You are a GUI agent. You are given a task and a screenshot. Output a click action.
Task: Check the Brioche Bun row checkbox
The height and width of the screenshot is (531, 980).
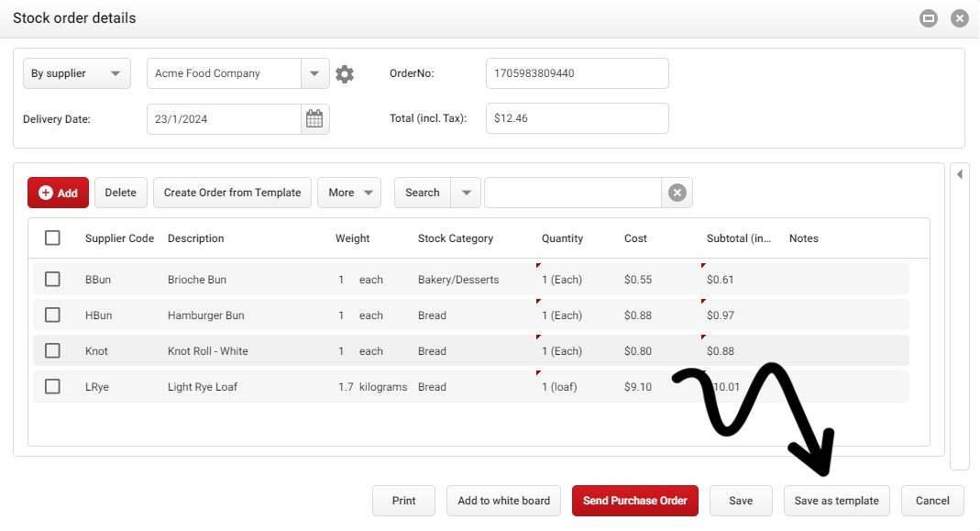(x=52, y=279)
